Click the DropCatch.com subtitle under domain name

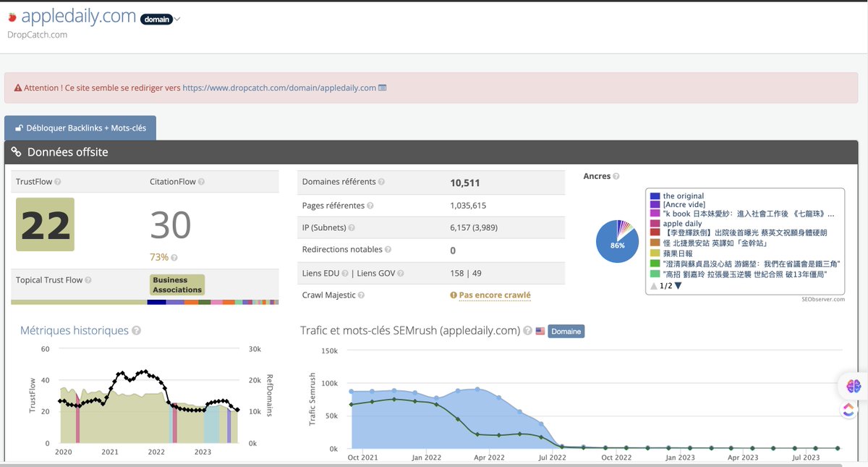(x=38, y=35)
